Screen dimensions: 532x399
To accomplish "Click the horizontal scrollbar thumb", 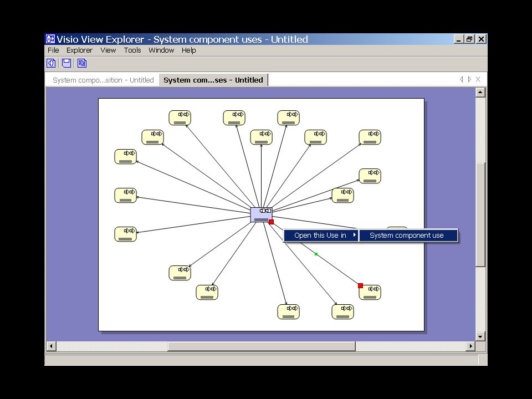I will (x=262, y=346).
